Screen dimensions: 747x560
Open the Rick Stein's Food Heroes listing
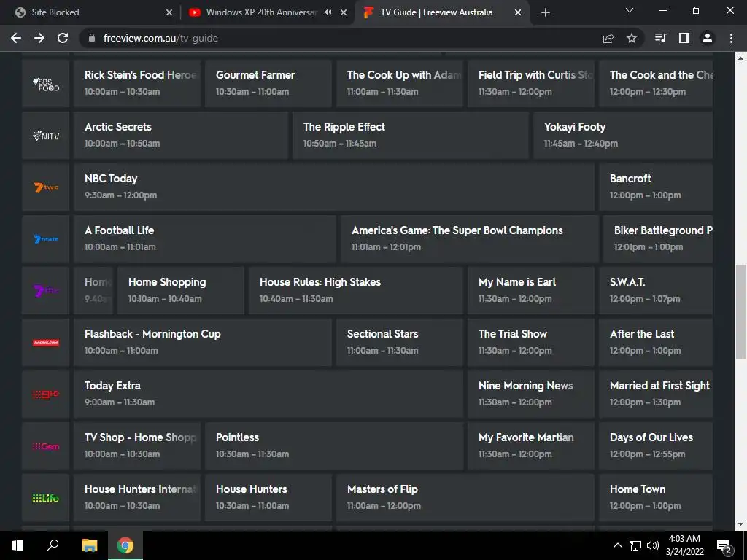coord(137,83)
